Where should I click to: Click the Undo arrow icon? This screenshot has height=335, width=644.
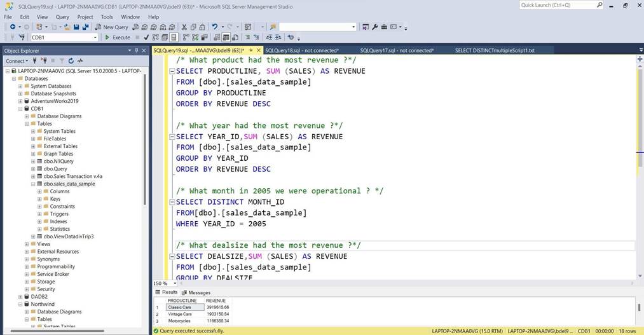(214, 27)
